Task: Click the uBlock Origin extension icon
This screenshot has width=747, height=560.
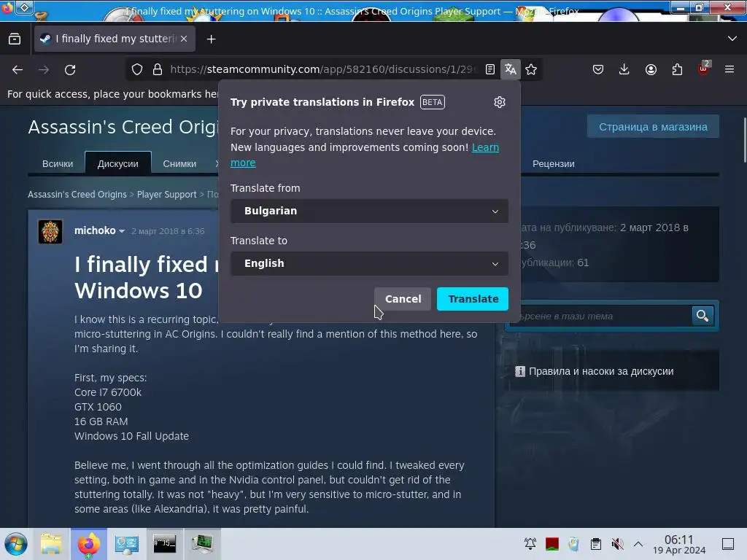Action: tap(703, 69)
